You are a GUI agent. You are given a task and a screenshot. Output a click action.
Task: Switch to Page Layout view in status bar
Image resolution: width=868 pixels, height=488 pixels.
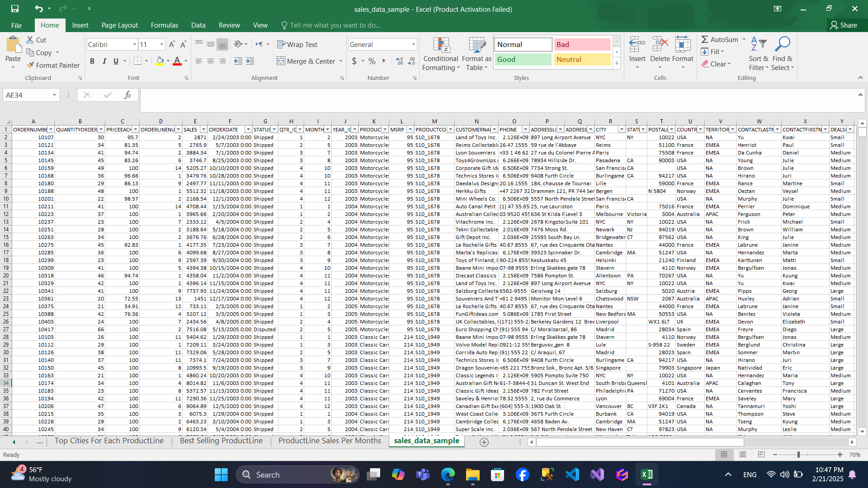point(743,455)
